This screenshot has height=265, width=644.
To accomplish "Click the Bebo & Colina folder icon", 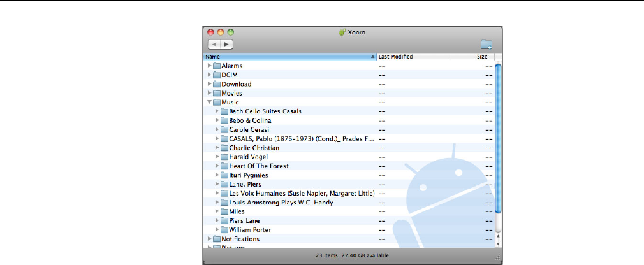I will coord(224,120).
